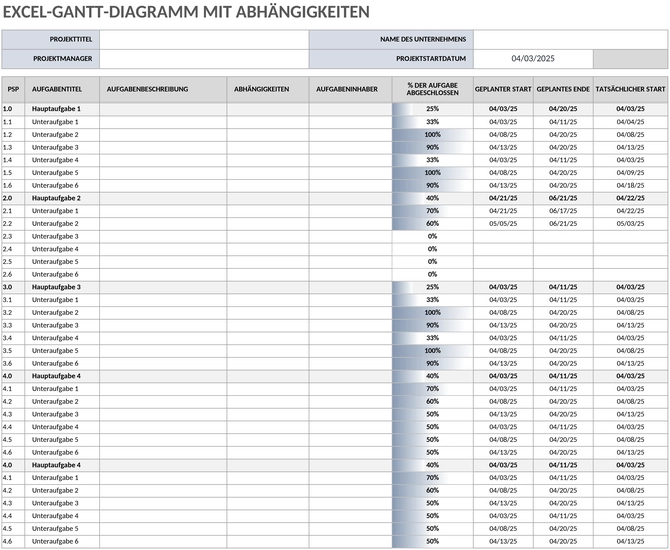Click planned end 04/11/25 in Hauptaufgabe 3 row
Viewport: 670px width, 550px height.
[563, 287]
